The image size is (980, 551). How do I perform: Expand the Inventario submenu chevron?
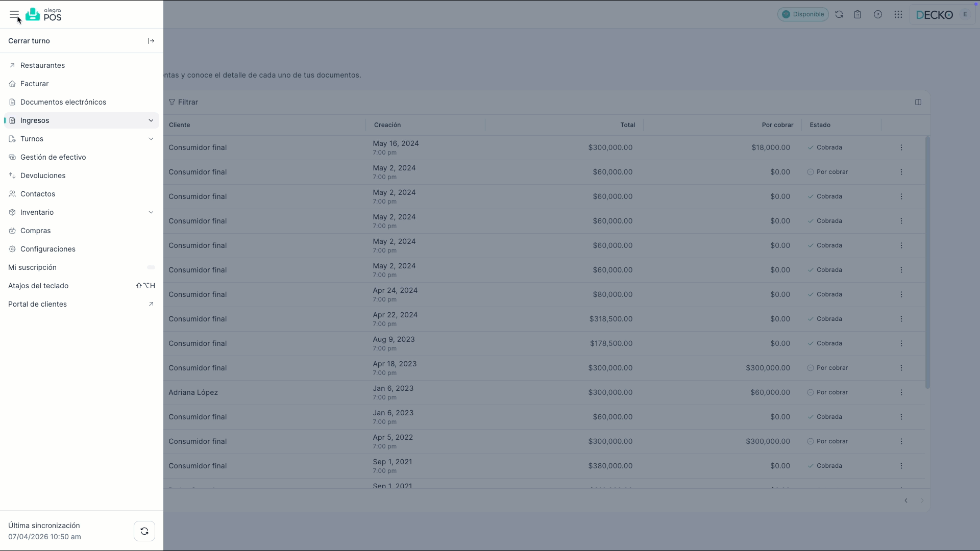tap(151, 212)
